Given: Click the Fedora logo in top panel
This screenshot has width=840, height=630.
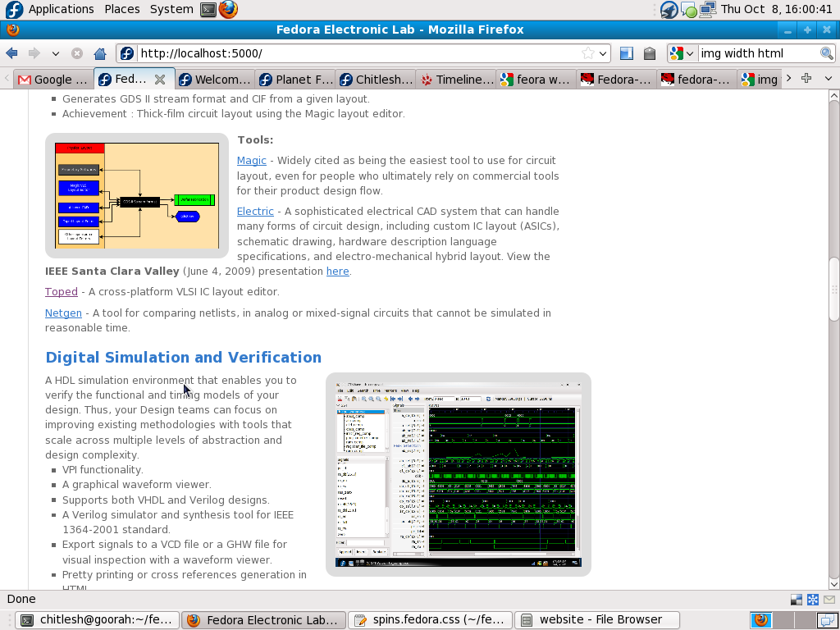Looking at the screenshot, I should [14, 9].
